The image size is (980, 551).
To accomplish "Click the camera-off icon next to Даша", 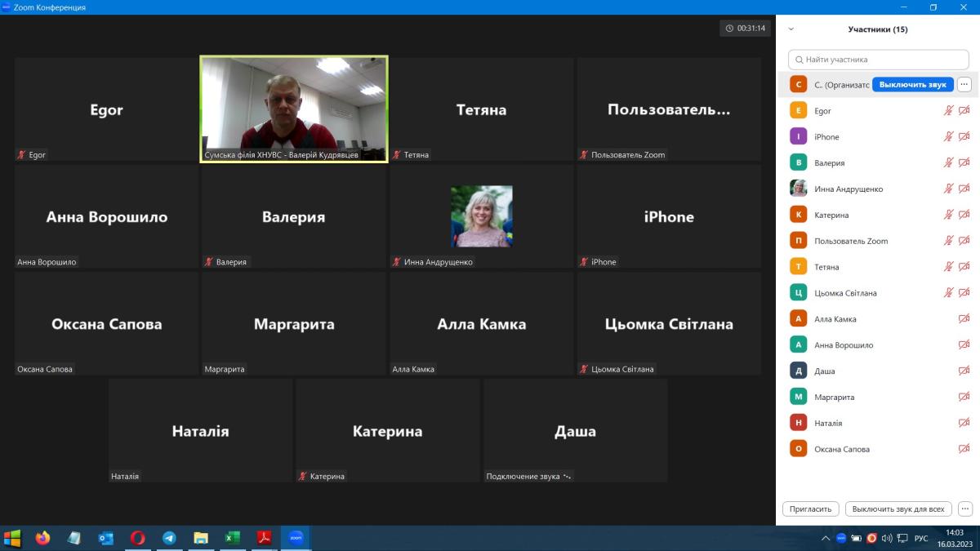I will point(964,371).
